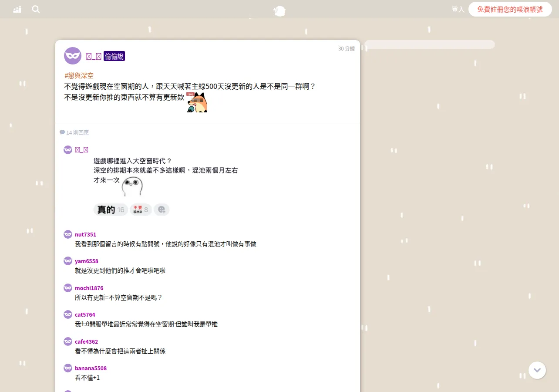Screen dimensions: 559x392
Task: Open the search magnifier icon
Action: (x=36, y=9)
